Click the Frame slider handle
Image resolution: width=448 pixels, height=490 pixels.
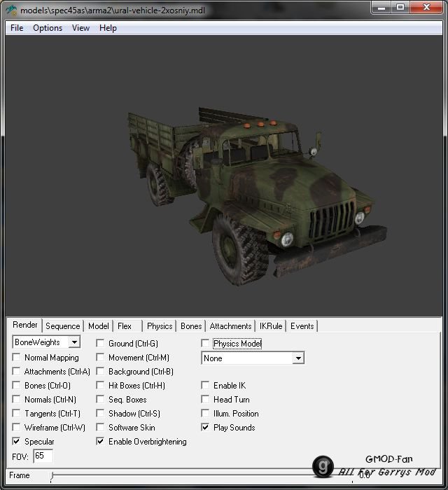[51, 476]
